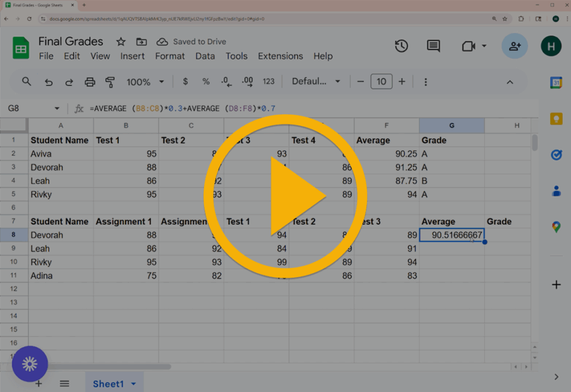This screenshot has width=571, height=392.
Task: Click the print icon in toolbar
Action: click(90, 82)
